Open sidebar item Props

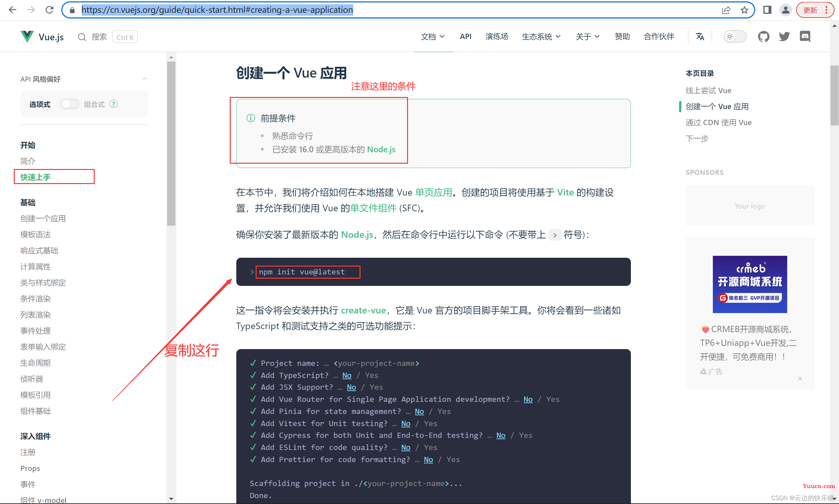(30, 468)
